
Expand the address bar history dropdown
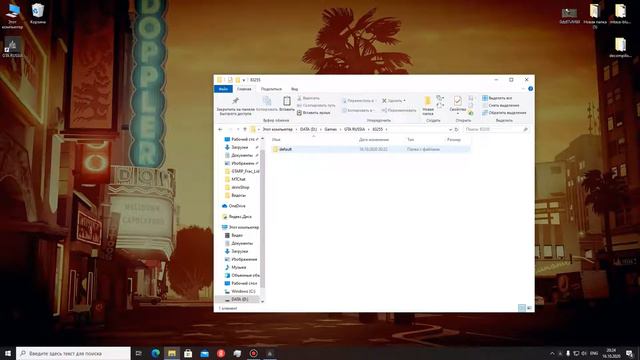point(450,129)
